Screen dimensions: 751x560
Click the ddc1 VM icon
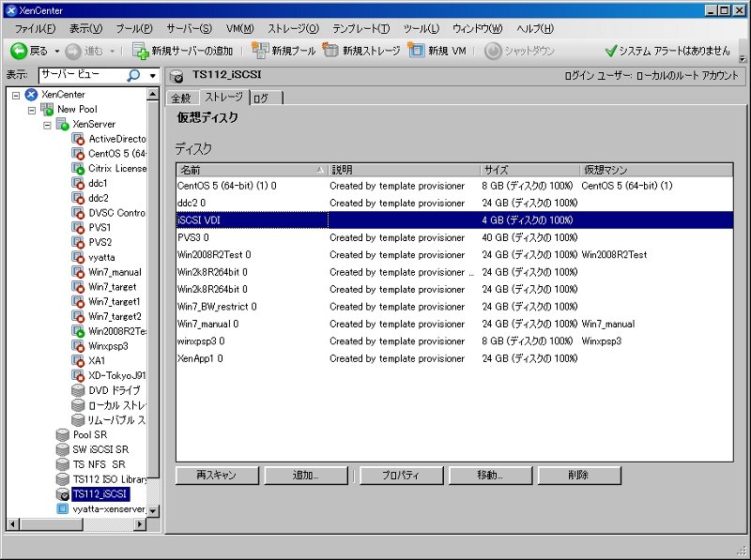78,183
